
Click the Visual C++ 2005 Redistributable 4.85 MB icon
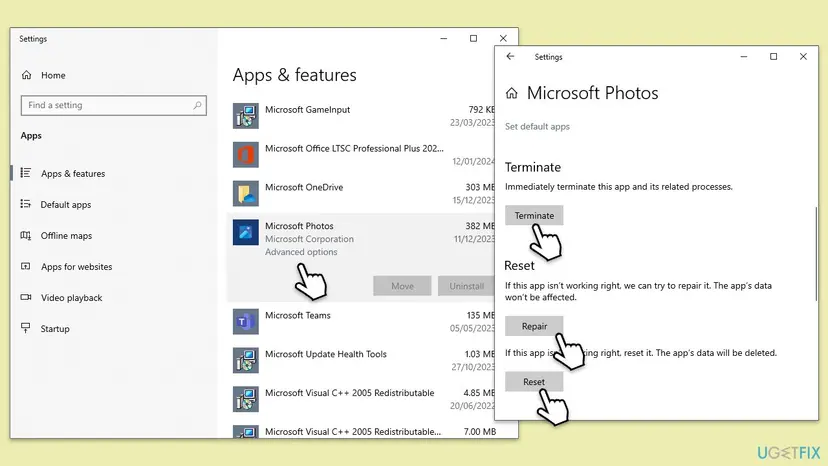click(x=246, y=399)
